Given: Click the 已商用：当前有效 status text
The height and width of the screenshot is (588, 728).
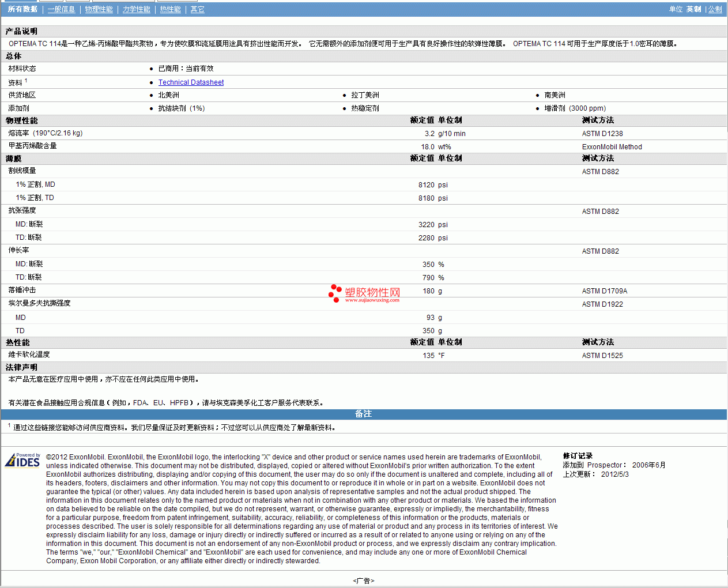Looking at the screenshot, I should [x=186, y=69].
